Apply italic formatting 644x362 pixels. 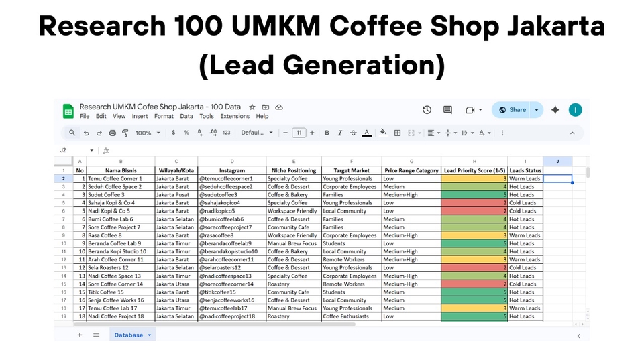click(x=339, y=133)
